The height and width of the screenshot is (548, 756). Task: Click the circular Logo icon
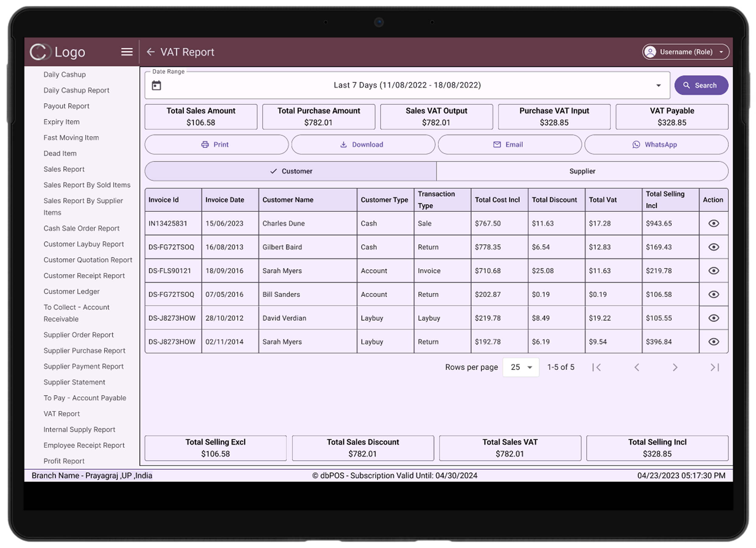click(x=40, y=52)
